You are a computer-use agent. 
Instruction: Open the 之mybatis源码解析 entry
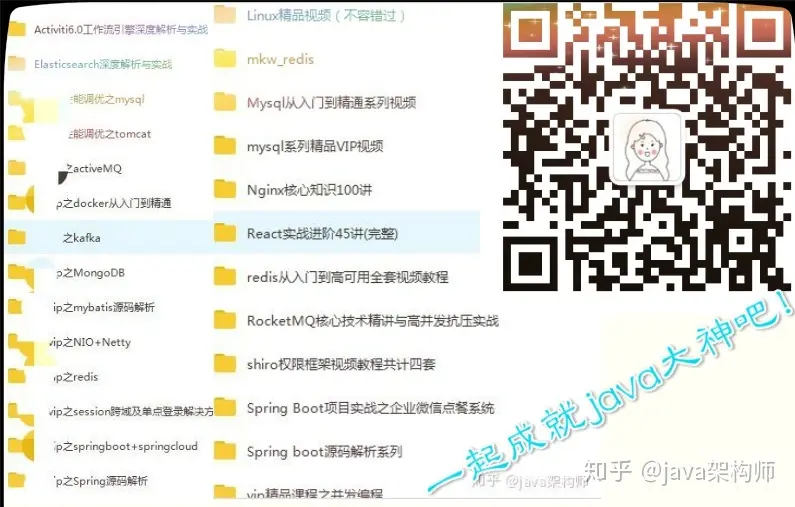pyautogui.click(x=104, y=308)
